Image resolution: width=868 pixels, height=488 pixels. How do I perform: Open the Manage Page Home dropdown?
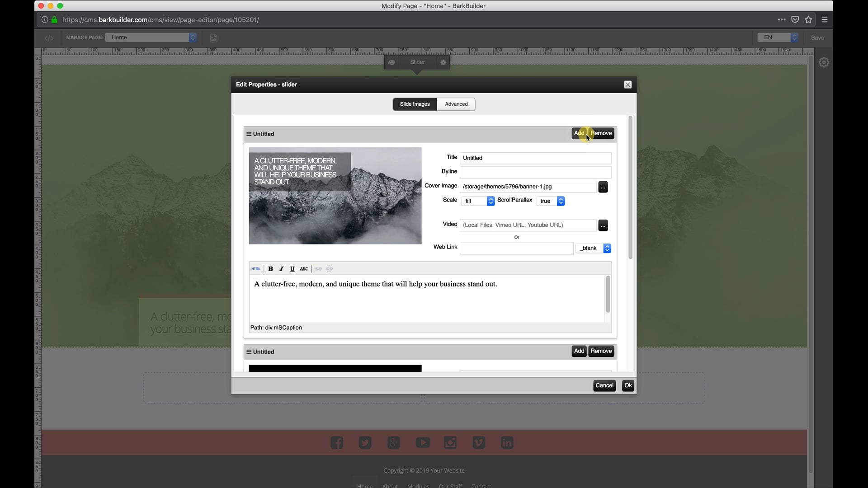[x=151, y=38]
